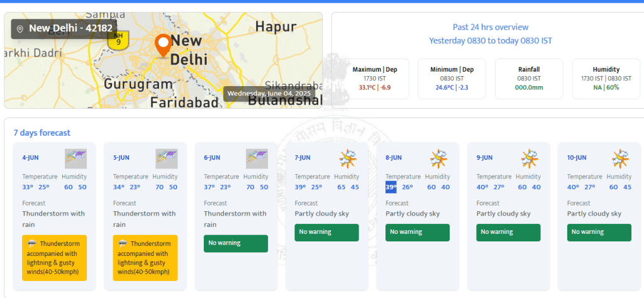Click Faridabad on the map

point(184,102)
